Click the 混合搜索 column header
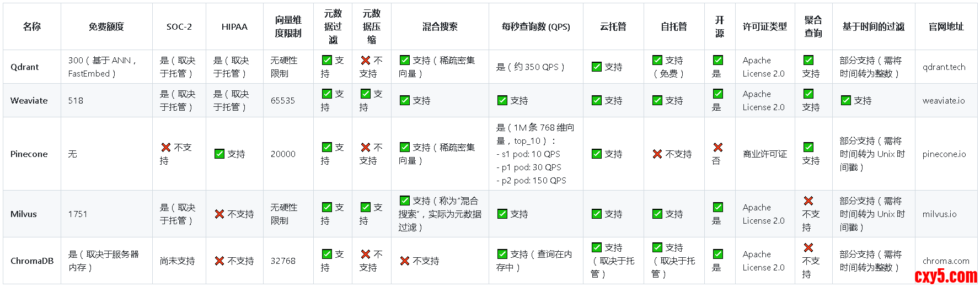This screenshot has width=980, height=287. 440,26
